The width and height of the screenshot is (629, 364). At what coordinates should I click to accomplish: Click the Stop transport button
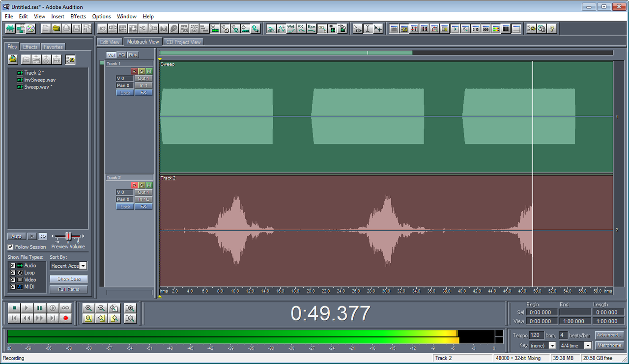tap(14, 308)
